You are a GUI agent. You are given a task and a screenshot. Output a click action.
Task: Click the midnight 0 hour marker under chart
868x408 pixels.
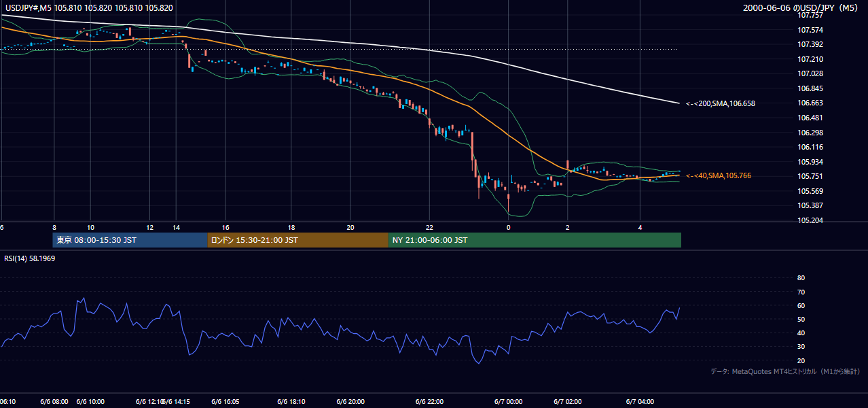508,227
